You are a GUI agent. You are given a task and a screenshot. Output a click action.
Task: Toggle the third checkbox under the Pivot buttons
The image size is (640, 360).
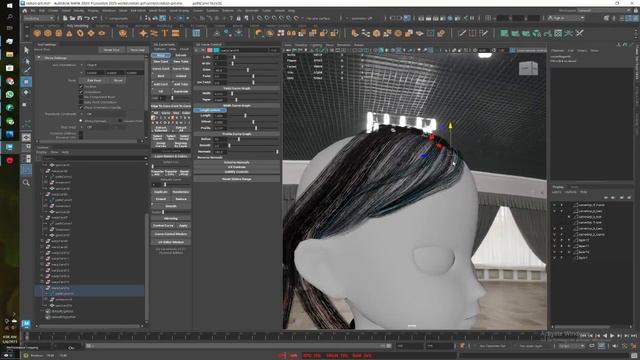81,97
